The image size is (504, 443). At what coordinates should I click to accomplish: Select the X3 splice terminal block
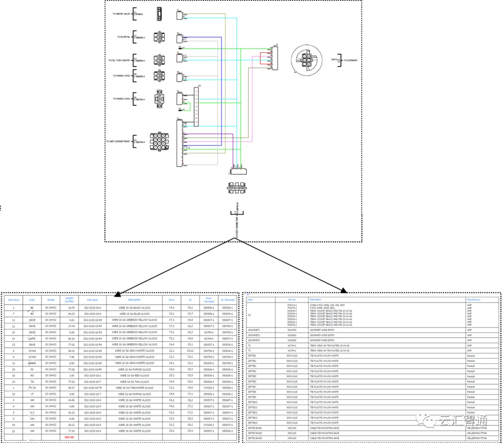(196, 107)
